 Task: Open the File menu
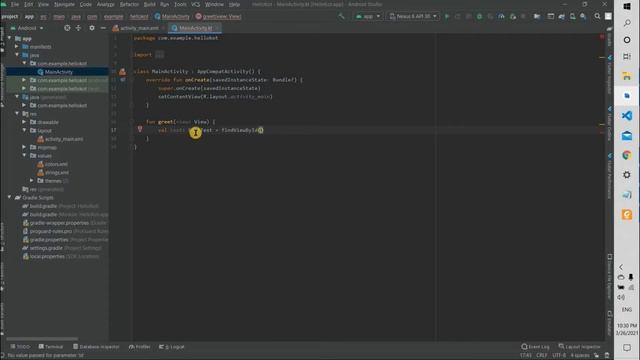click(x=15, y=4)
